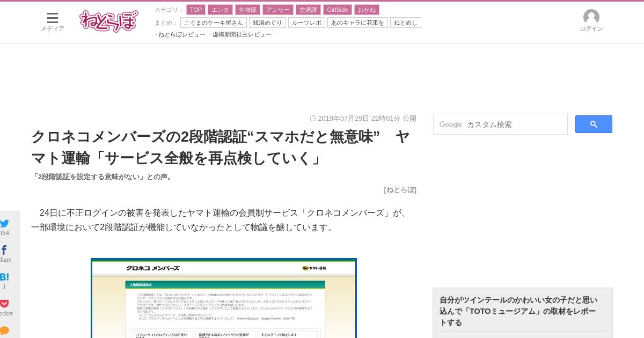
Task: Open the 虚構新聞社主レビュー link
Action: tap(242, 34)
